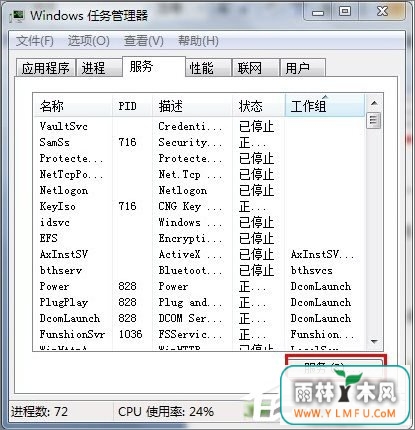Select the Netlogon service name
The height and width of the screenshot is (430, 415).
point(64,190)
